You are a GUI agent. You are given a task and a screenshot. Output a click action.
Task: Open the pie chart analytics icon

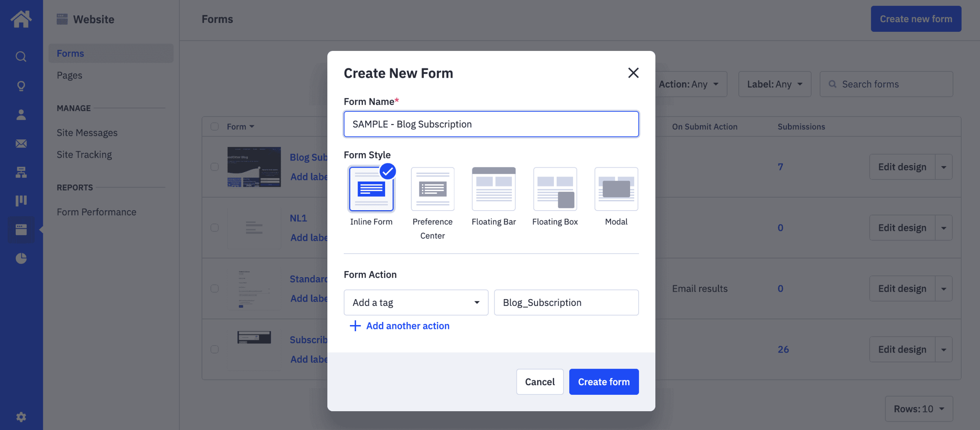pyautogui.click(x=21, y=258)
